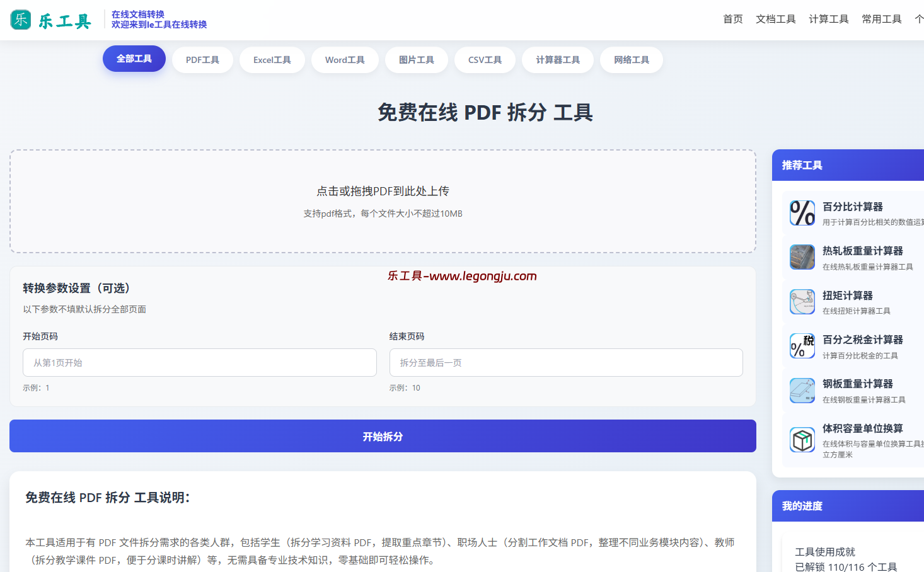This screenshot has height=572, width=924.
Task: Switch to the PDF工具 tab
Action: pyautogui.click(x=202, y=59)
